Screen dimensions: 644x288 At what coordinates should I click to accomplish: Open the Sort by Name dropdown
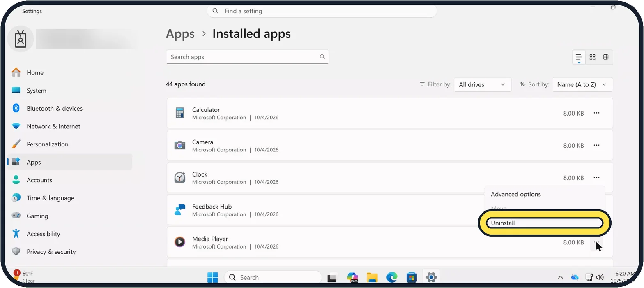[x=582, y=84]
